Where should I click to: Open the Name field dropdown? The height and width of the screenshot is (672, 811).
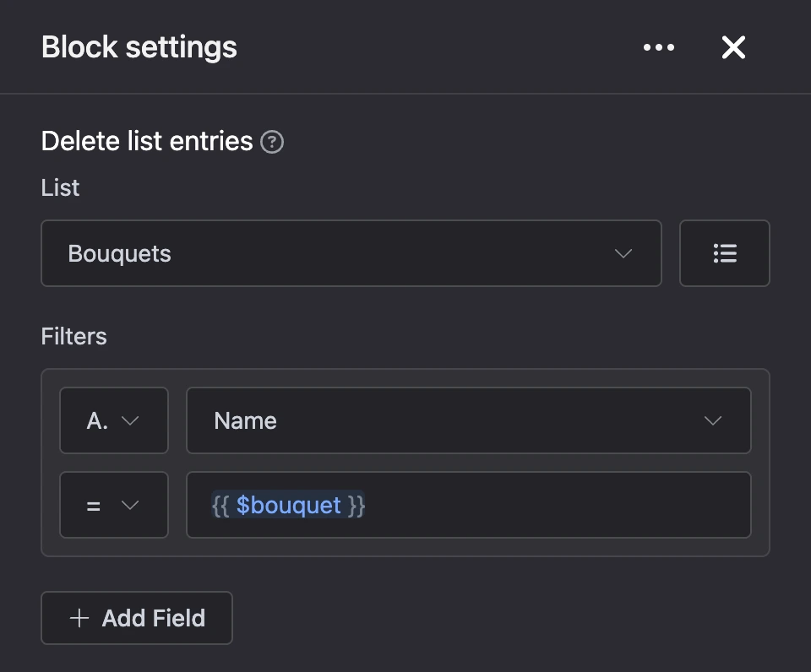pyautogui.click(x=469, y=420)
